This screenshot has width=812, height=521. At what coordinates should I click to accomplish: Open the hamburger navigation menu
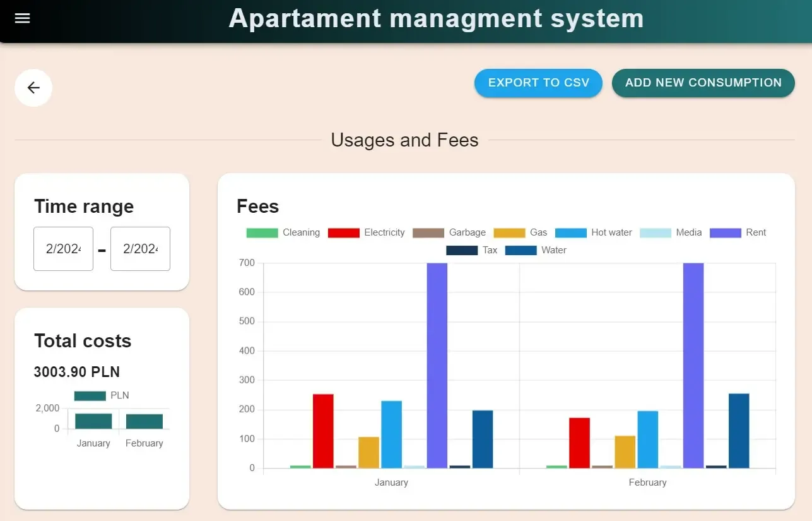(x=23, y=18)
